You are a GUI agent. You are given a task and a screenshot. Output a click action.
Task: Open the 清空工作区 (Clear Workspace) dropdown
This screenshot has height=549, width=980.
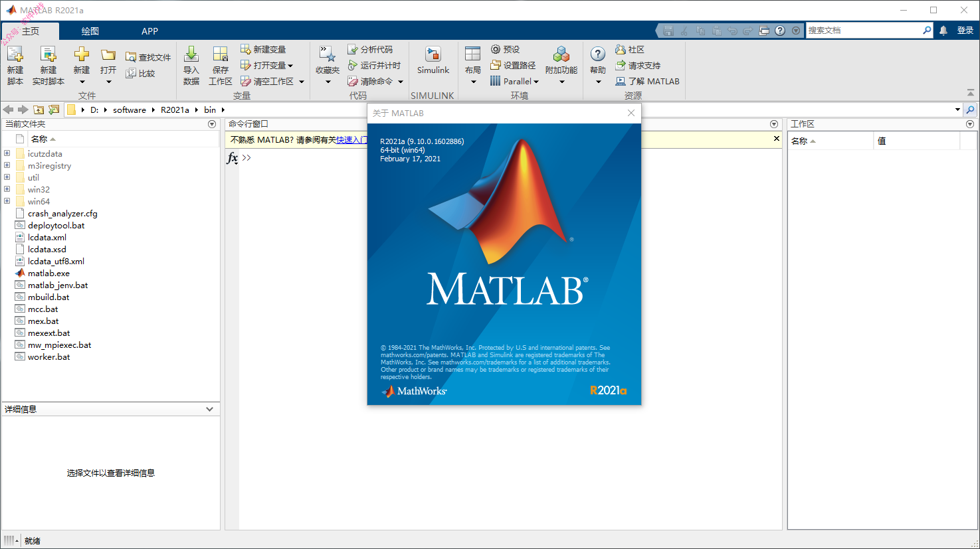pos(302,82)
